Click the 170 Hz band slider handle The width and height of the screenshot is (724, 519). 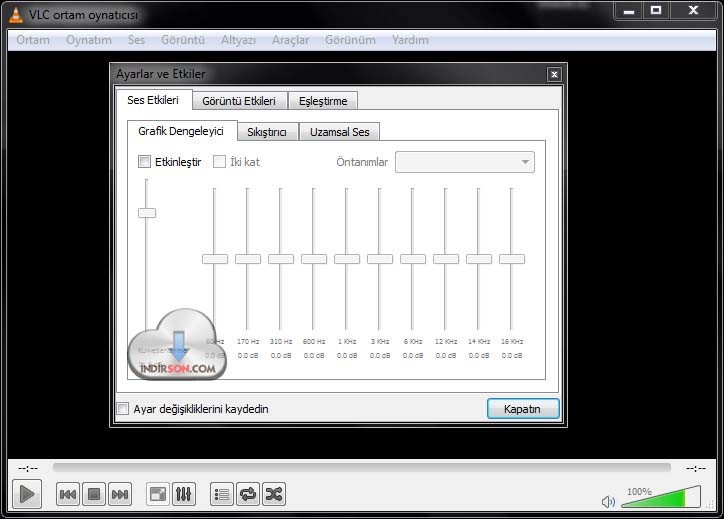tap(248, 259)
